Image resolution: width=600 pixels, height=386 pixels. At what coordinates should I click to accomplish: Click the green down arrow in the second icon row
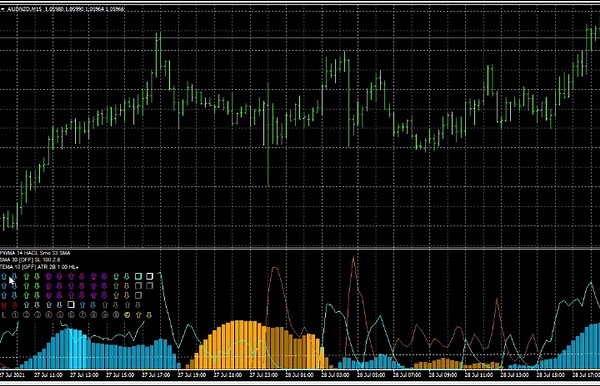coord(37,286)
